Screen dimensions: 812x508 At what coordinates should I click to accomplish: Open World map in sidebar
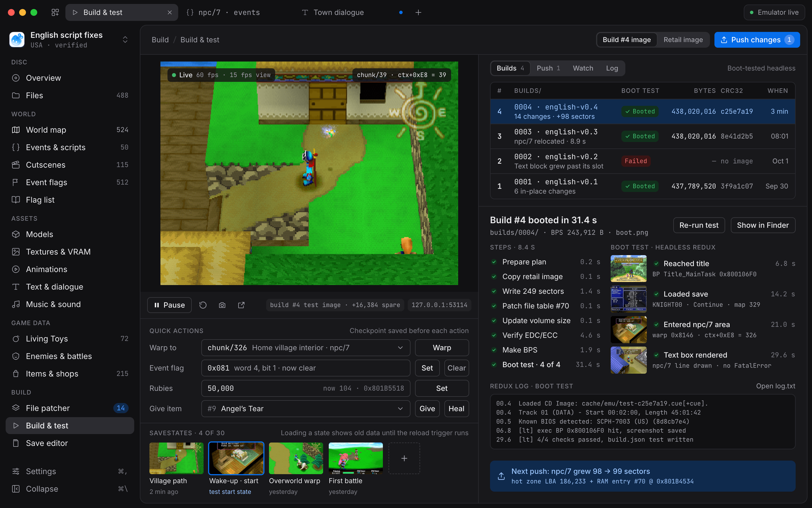coord(70,130)
